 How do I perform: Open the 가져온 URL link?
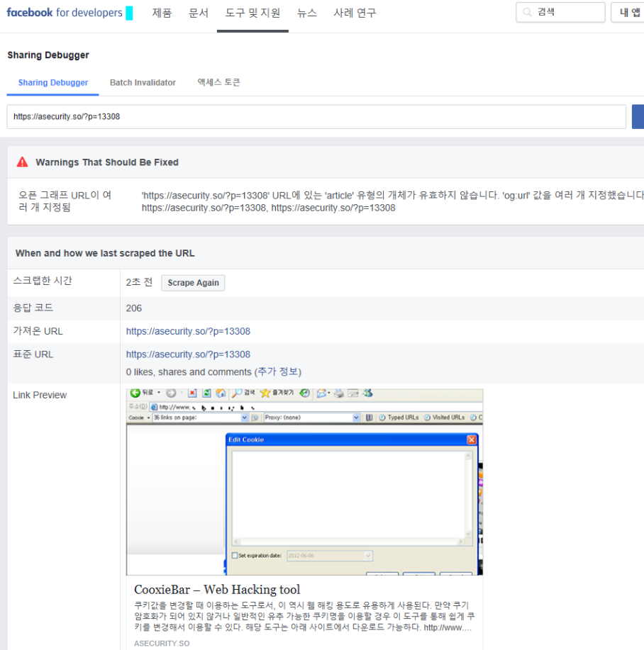(x=188, y=331)
